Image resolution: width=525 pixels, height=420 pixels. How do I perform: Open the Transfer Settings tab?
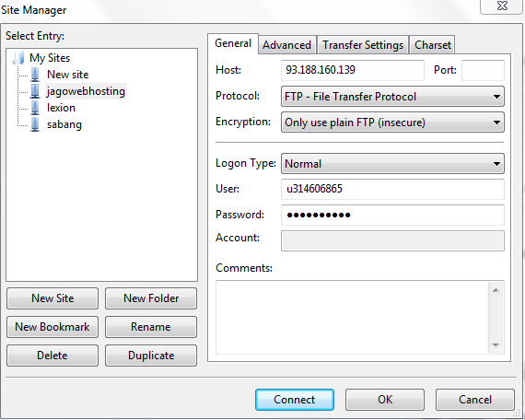[363, 45]
